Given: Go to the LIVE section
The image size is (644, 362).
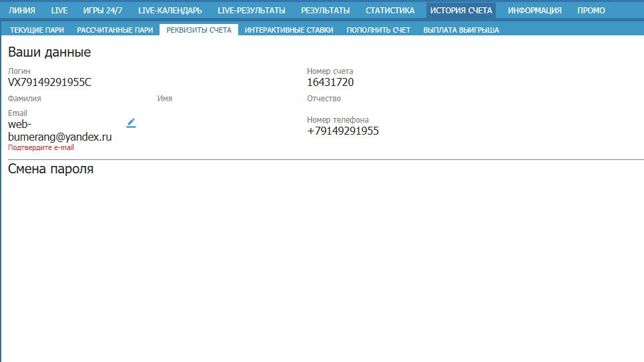Looking at the screenshot, I should [59, 11].
